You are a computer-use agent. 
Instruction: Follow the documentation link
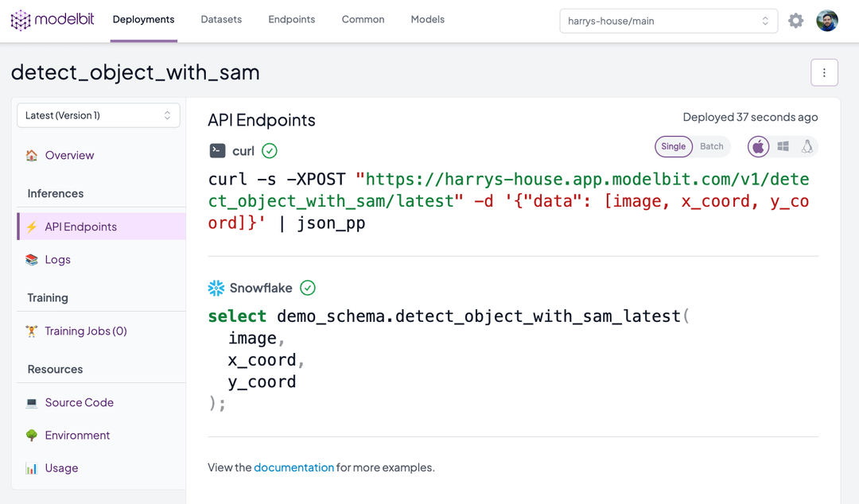[293, 467]
